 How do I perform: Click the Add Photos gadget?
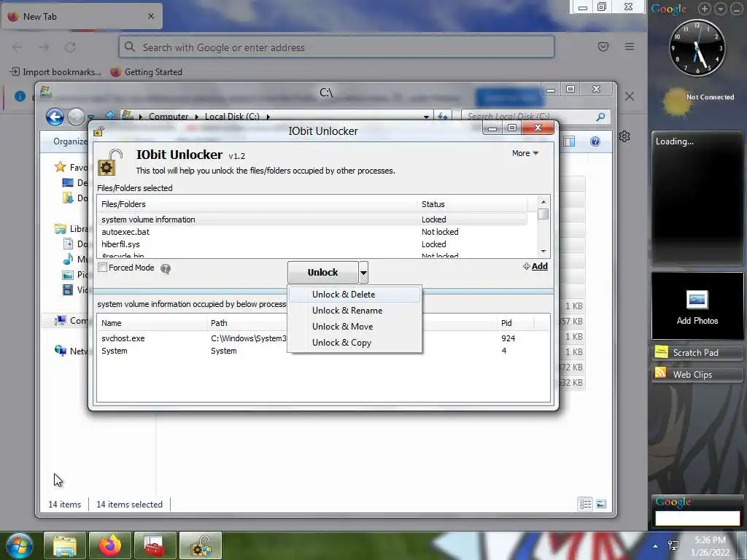tap(697, 306)
